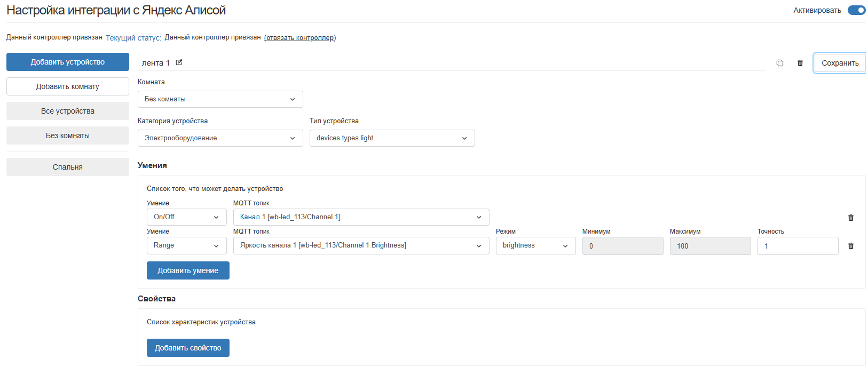Delete the On/Off skill row
The image size is (868, 391).
point(851,218)
